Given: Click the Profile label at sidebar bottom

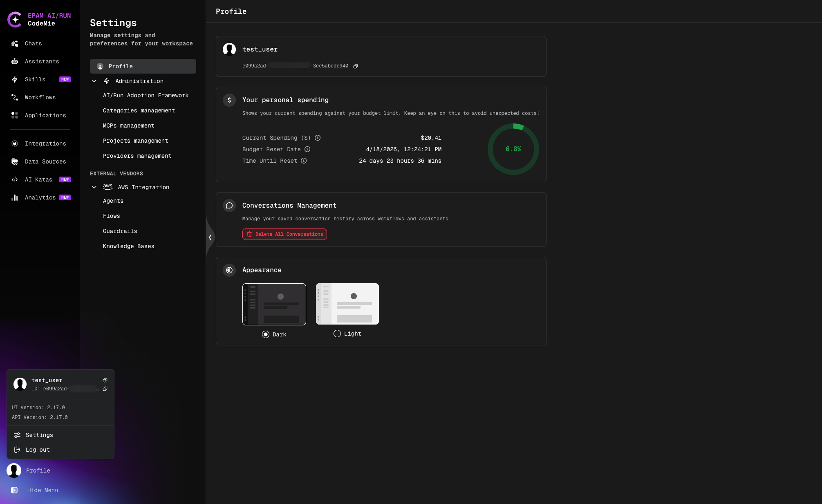Looking at the screenshot, I should coord(38,470).
